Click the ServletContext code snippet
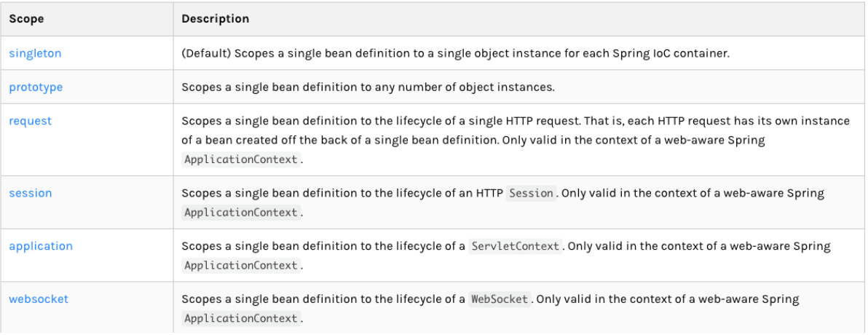The image size is (868, 335). click(516, 247)
